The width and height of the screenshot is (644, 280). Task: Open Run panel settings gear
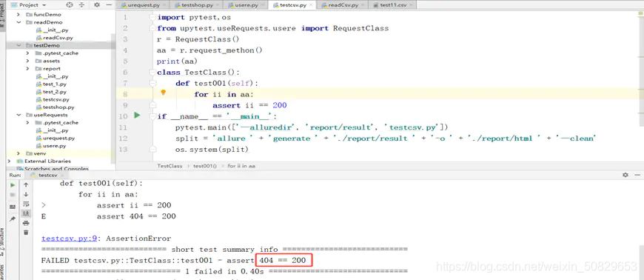[x=625, y=175]
